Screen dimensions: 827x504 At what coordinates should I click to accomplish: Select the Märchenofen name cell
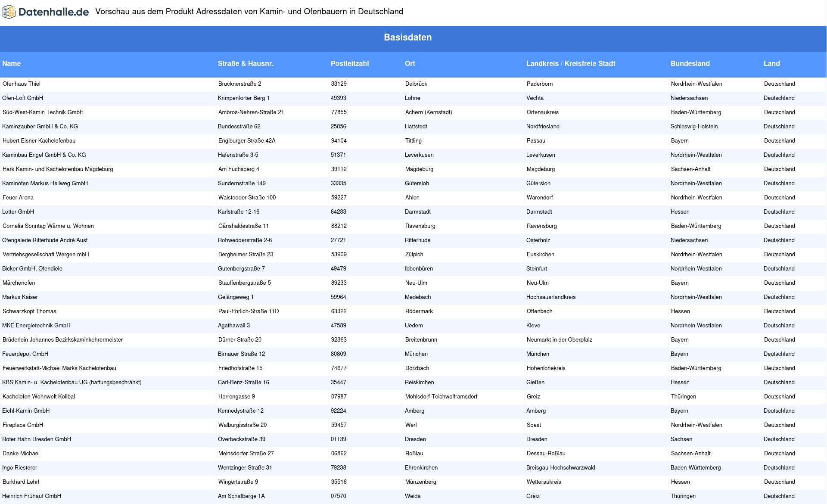click(x=19, y=283)
